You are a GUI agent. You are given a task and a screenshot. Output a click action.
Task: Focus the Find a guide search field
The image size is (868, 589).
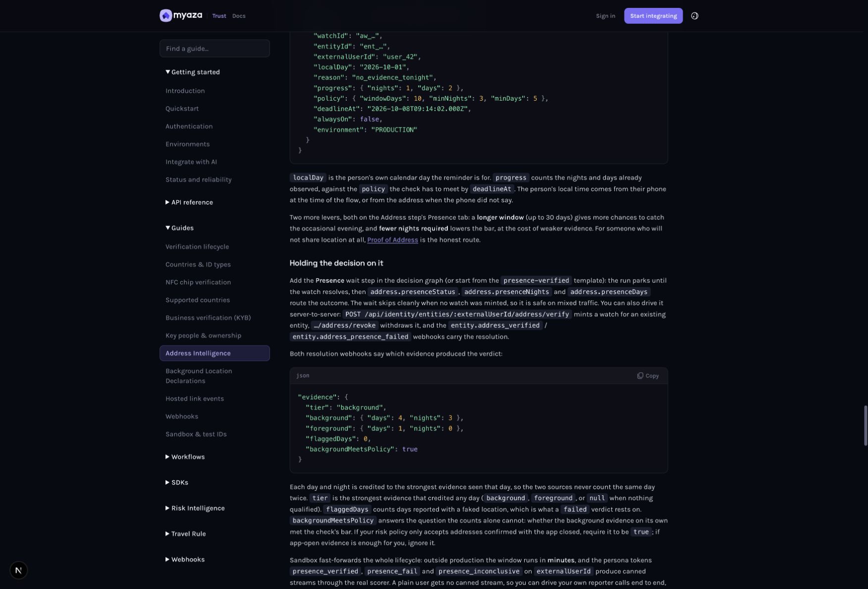pos(215,49)
